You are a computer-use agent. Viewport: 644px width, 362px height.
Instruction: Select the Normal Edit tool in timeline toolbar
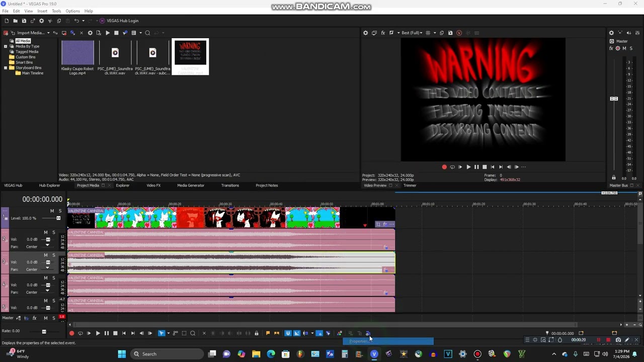click(162, 333)
